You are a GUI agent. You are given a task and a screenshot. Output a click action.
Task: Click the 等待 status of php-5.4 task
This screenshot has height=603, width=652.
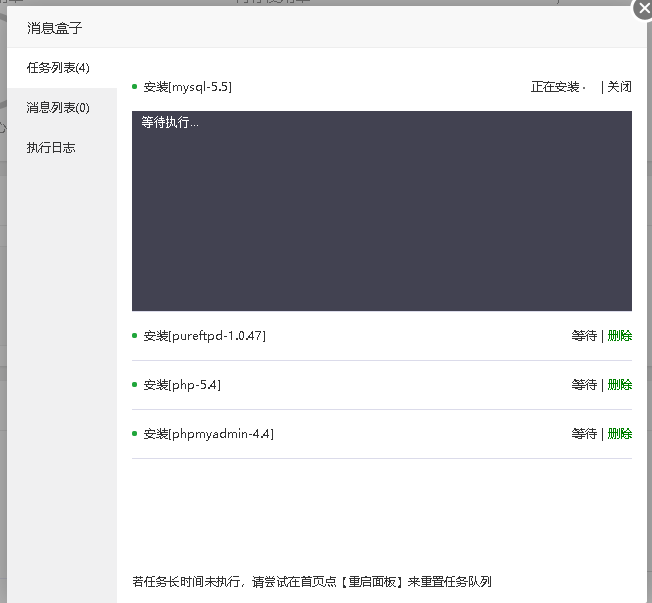(584, 385)
